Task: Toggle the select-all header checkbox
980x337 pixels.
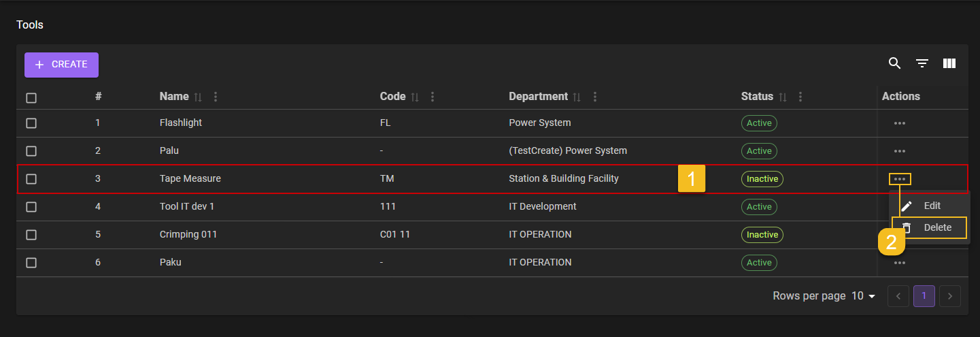Action: [31, 97]
